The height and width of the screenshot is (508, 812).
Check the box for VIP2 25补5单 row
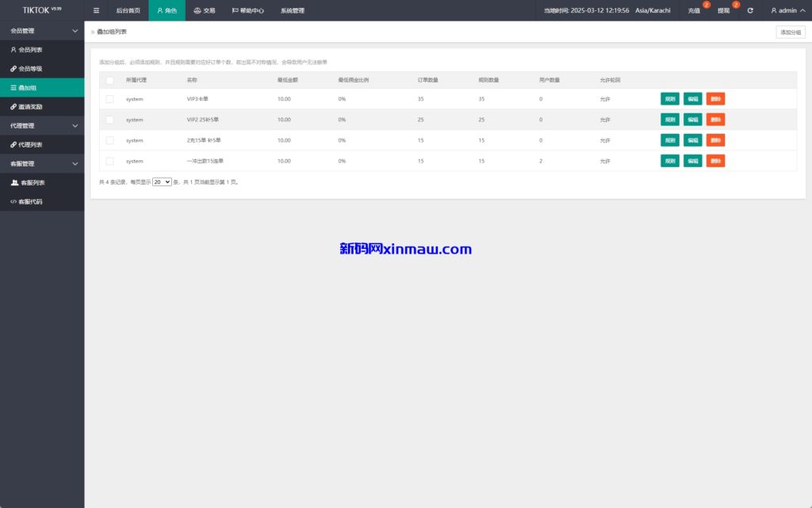(109, 120)
